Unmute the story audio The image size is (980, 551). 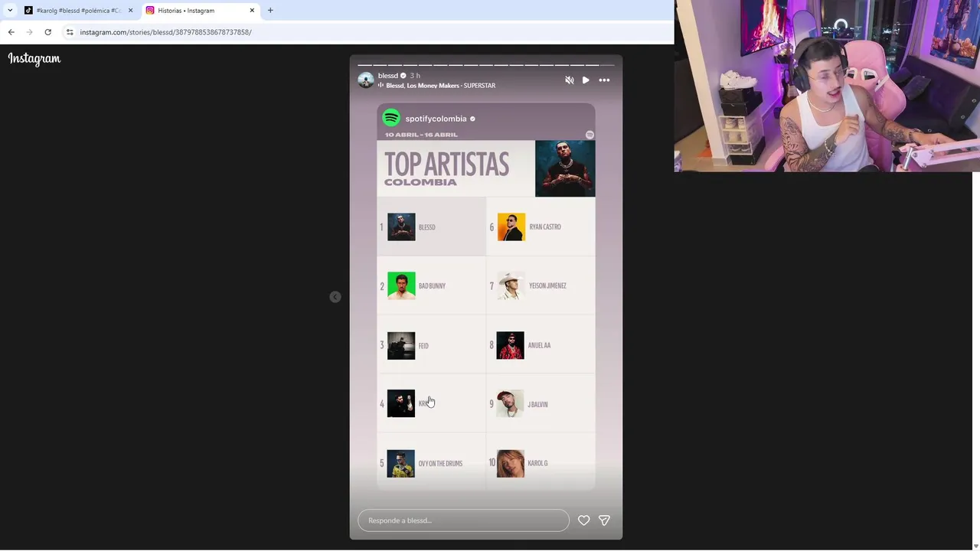569,80
